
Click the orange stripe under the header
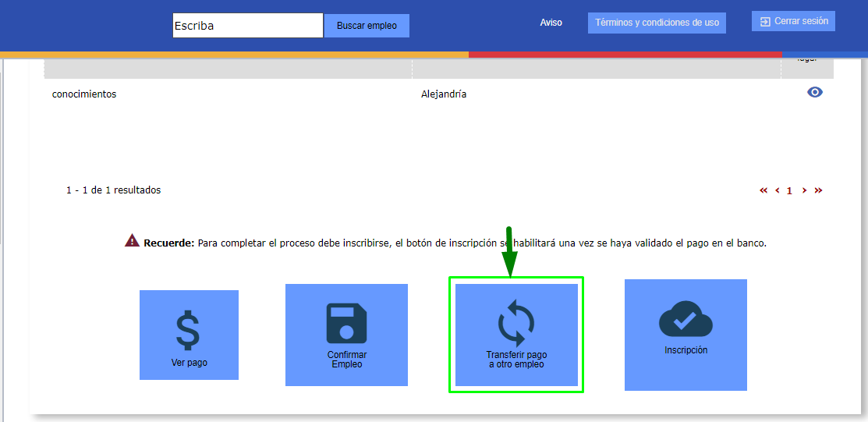pyautogui.click(x=234, y=55)
